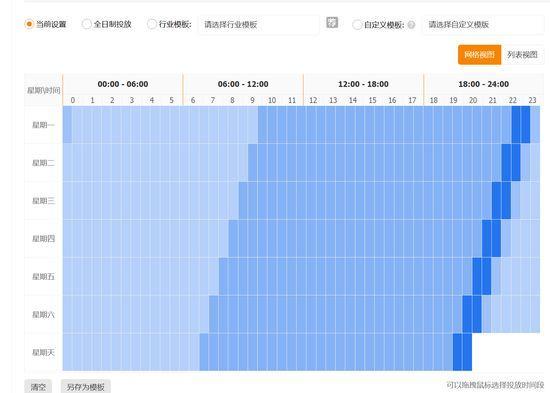Select the 全日制投放 radio option
This screenshot has height=393, width=550.
(86, 24)
